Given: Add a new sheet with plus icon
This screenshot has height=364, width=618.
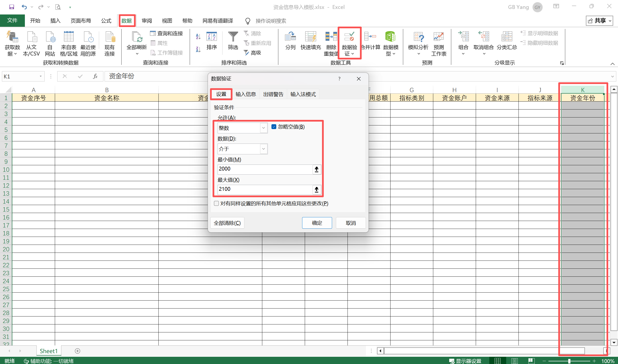Looking at the screenshot, I should pos(78,351).
